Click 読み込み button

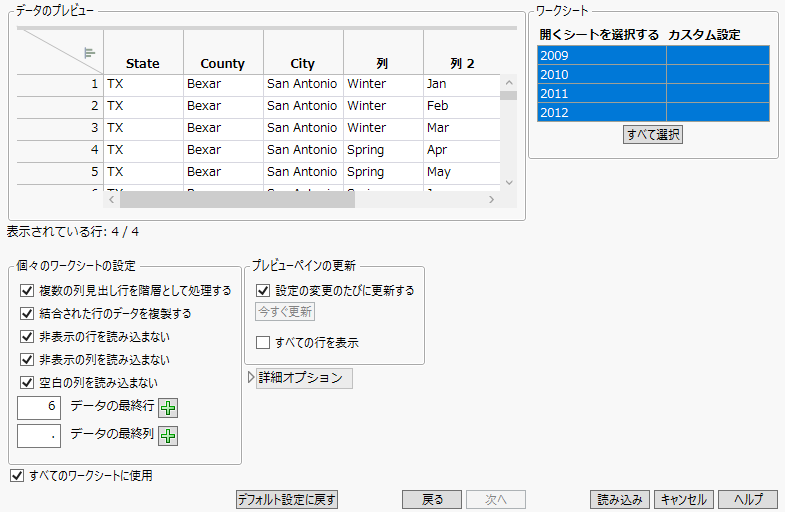click(620, 499)
